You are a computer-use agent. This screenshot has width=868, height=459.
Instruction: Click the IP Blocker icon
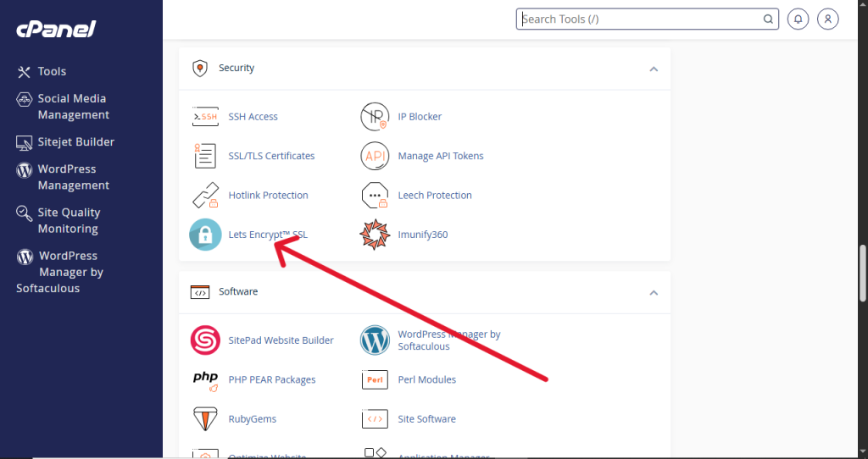pos(375,117)
